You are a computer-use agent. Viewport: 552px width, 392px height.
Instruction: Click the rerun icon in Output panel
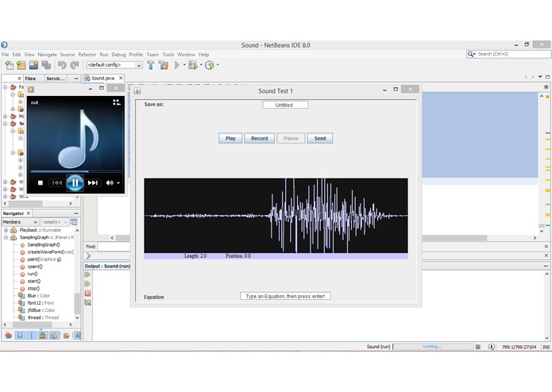point(87,275)
